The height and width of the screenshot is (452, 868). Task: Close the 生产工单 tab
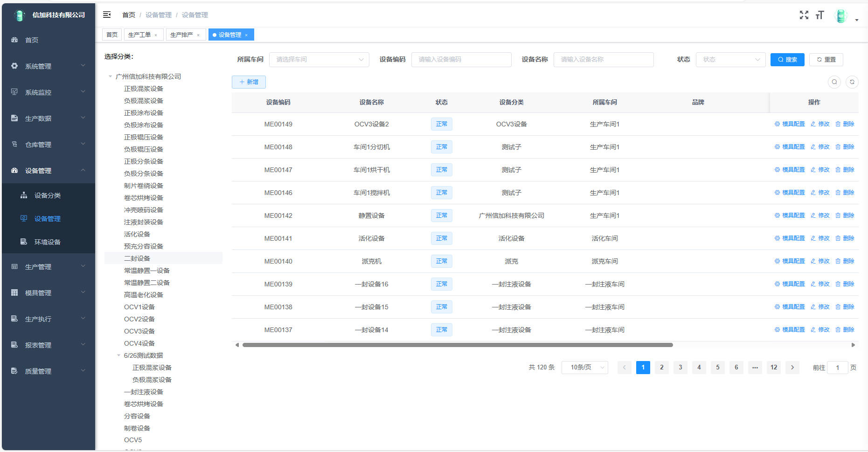(x=156, y=35)
